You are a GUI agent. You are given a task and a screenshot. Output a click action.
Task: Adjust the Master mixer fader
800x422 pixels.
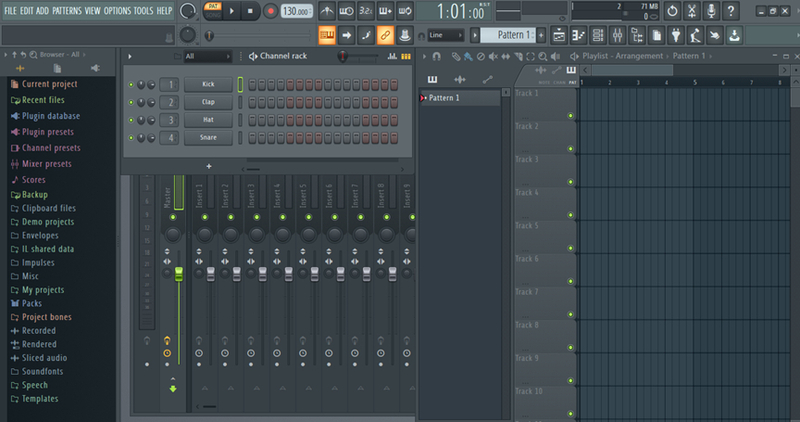click(179, 274)
